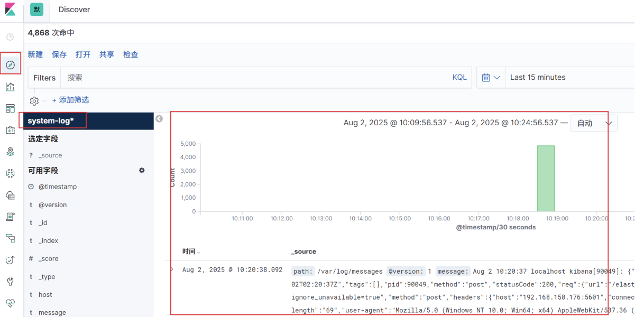
Task: Click the 时间 column header
Action: (x=189, y=252)
